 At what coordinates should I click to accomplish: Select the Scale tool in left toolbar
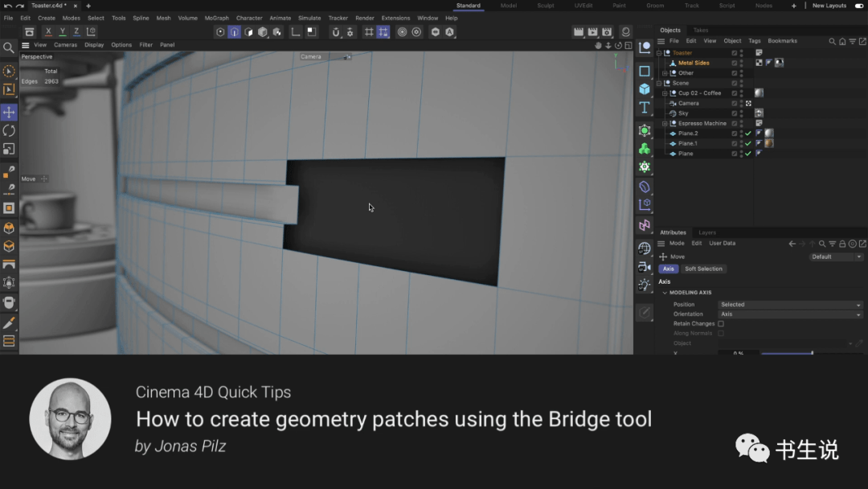9,149
